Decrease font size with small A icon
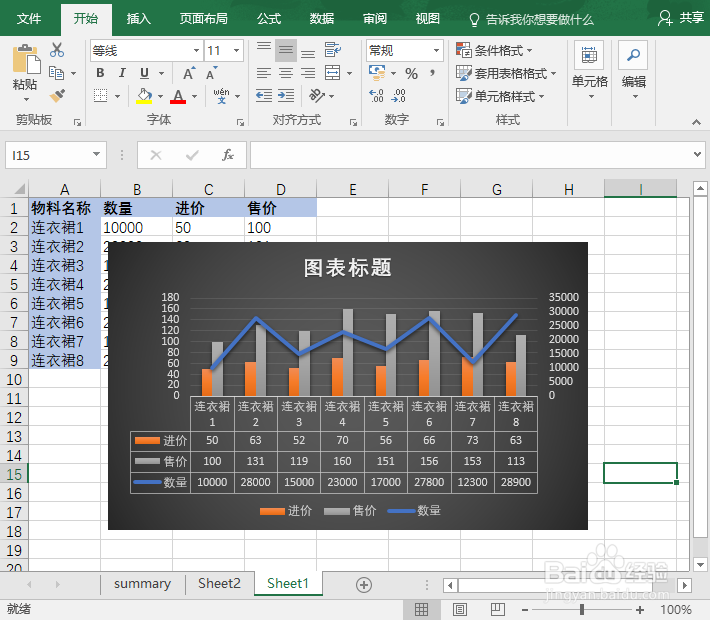 point(211,73)
